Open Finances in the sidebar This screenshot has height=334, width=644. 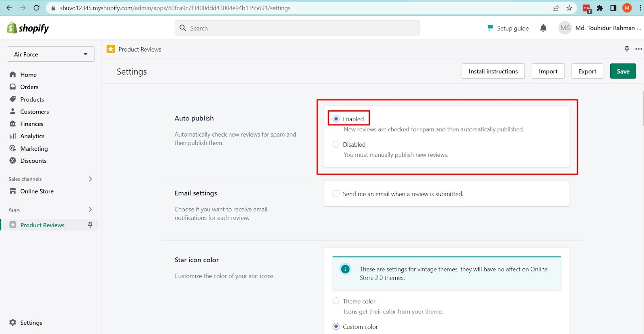(x=32, y=124)
